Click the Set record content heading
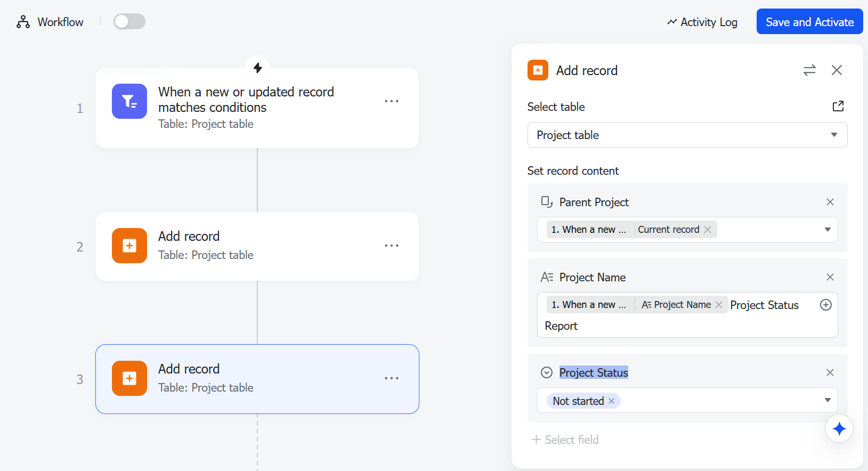The width and height of the screenshot is (868, 471). point(573,170)
